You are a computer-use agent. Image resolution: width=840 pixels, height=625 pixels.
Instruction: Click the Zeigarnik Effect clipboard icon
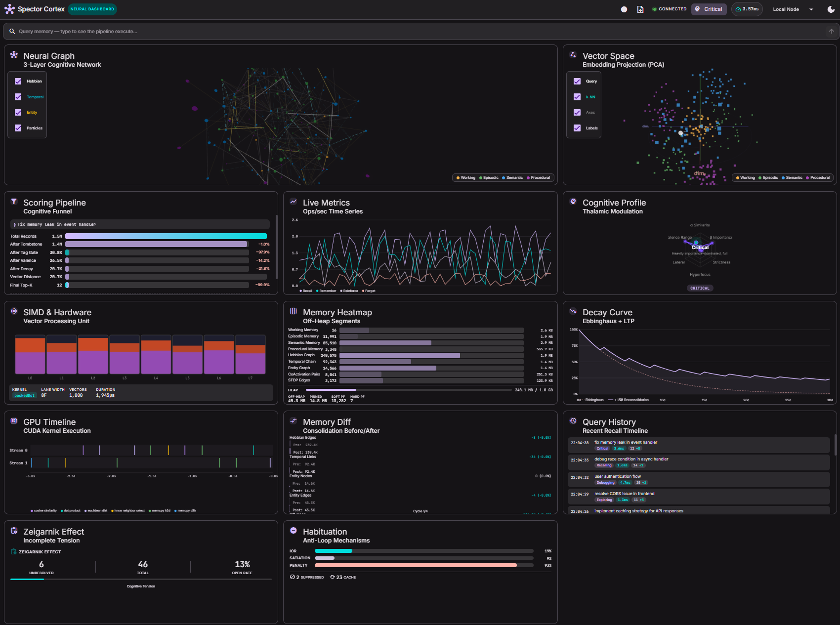(x=14, y=531)
